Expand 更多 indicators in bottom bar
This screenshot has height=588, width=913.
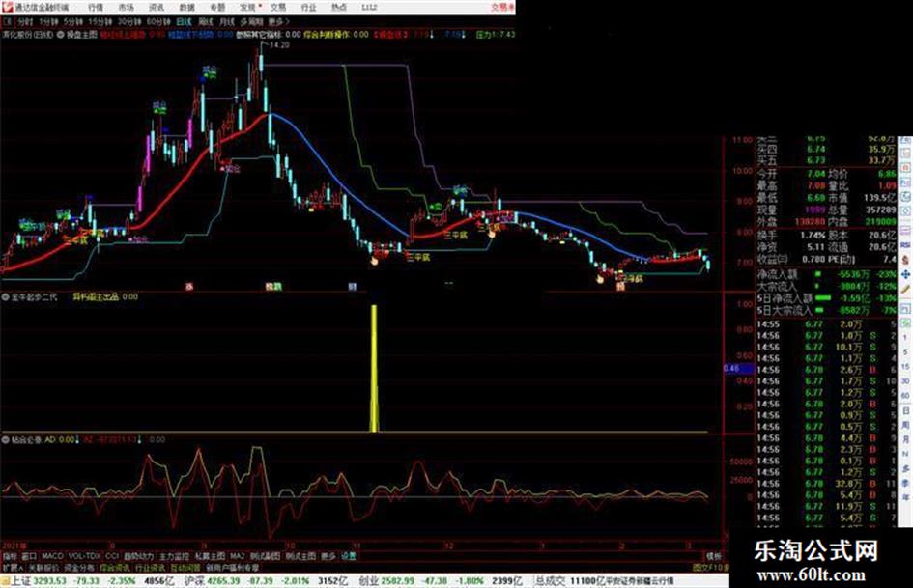pos(328,556)
